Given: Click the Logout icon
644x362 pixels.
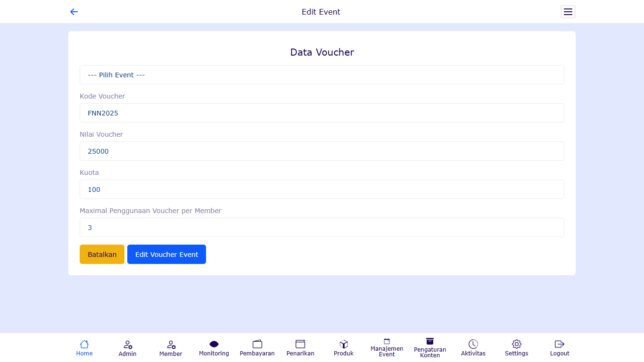Looking at the screenshot, I should pyautogui.click(x=560, y=345).
